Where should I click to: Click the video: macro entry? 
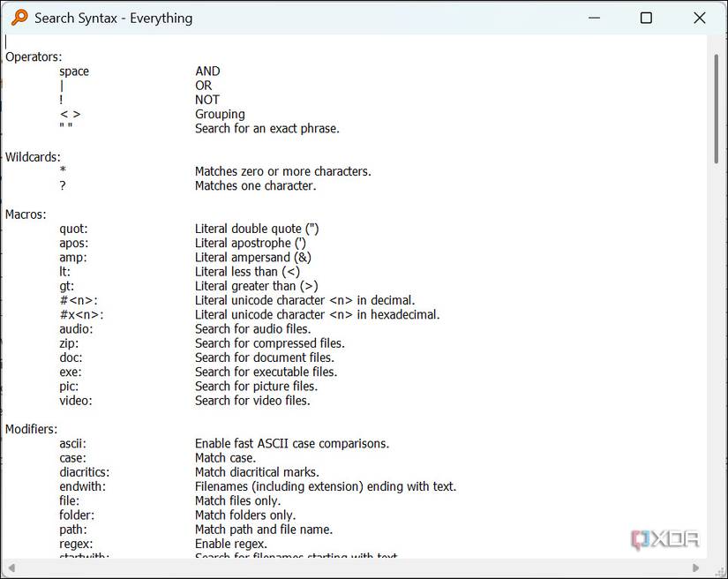click(x=76, y=401)
